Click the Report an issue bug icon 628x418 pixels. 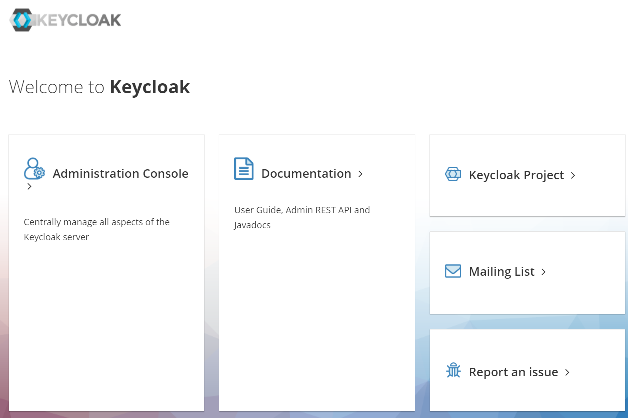(x=453, y=370)
